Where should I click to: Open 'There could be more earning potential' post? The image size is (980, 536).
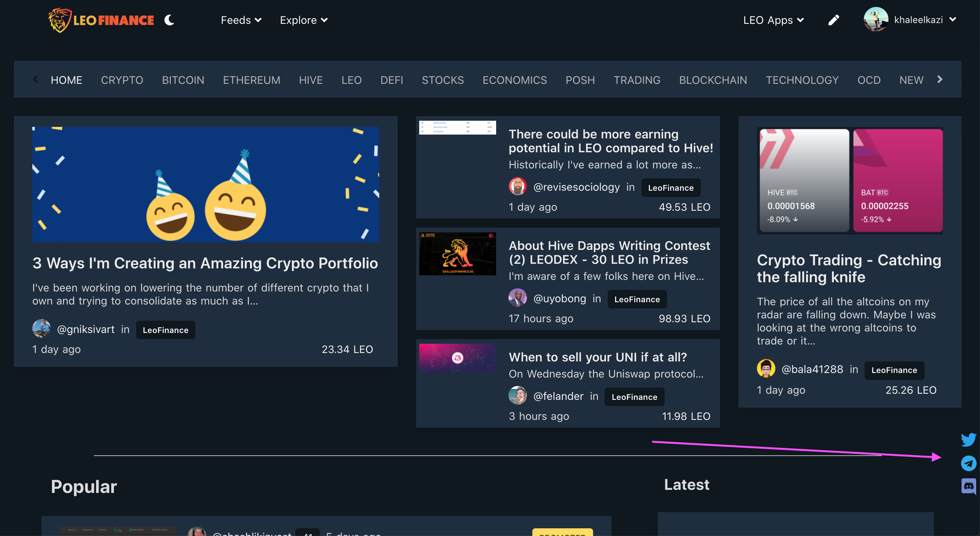(611, 141)
